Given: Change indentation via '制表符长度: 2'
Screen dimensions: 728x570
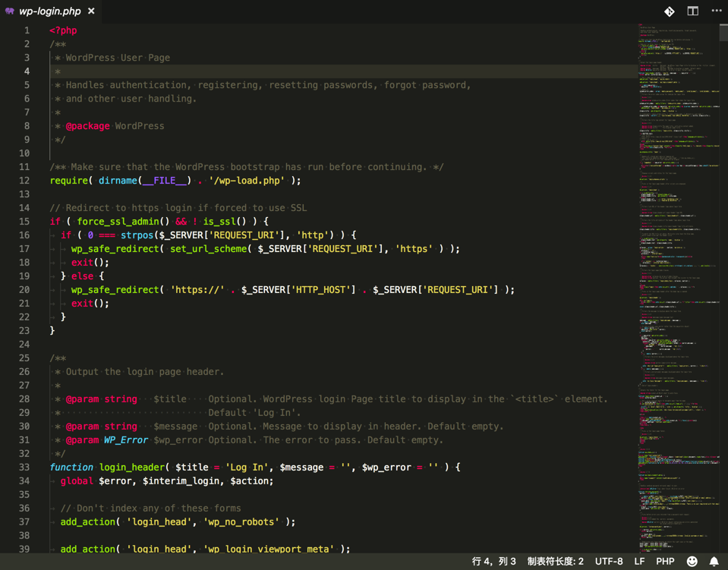Looking at the screenshot, I should click(x=555, y=561).
